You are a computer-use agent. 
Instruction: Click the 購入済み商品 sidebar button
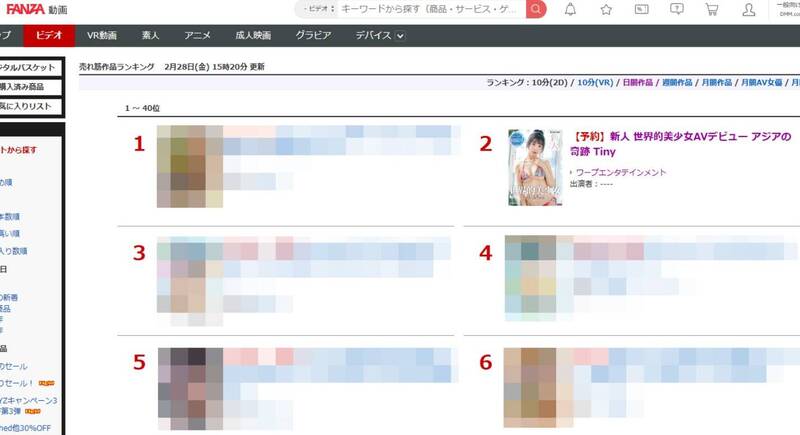[x=30, y=87]
